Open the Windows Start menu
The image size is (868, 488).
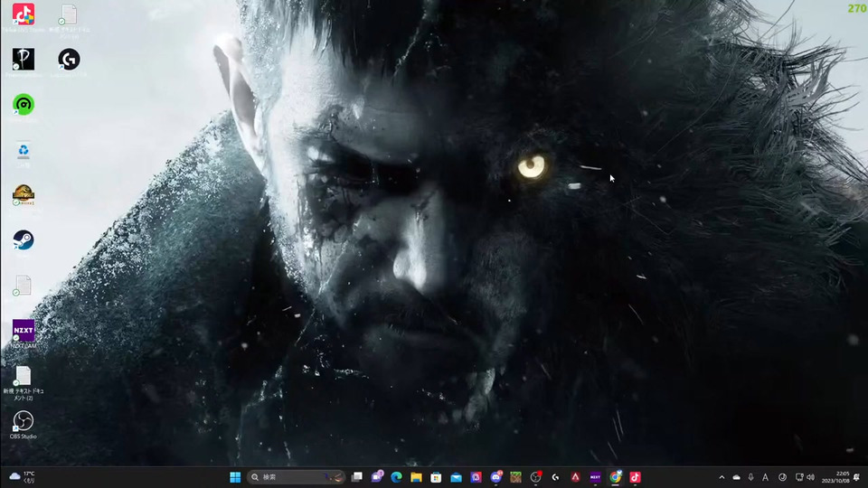click(235, 477)
